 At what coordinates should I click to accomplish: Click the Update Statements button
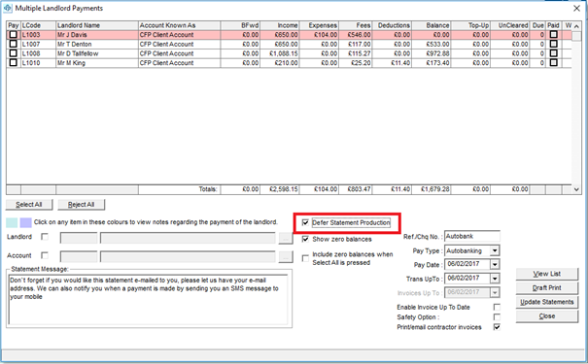click(547, 302)
